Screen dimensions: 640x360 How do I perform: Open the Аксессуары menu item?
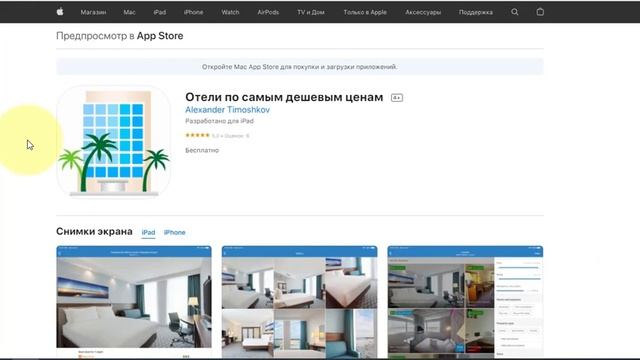(x=423, y=12)
